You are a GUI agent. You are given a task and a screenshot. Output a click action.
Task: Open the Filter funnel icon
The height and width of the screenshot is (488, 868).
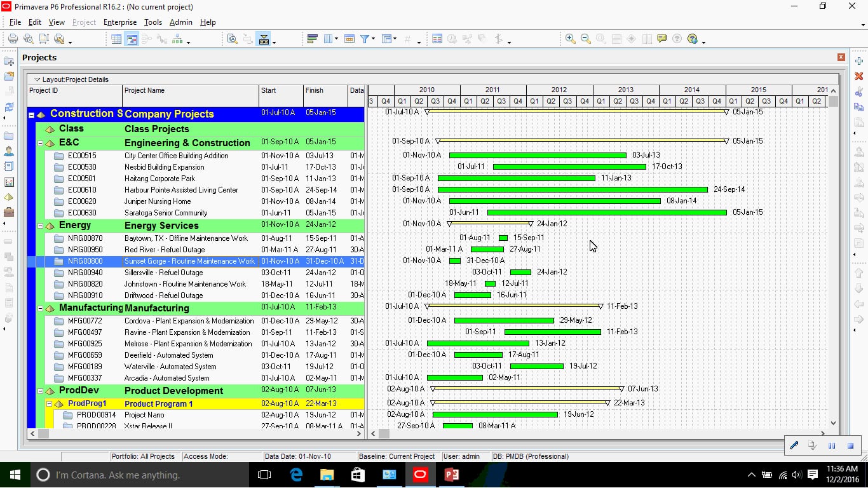pos(365,39)
